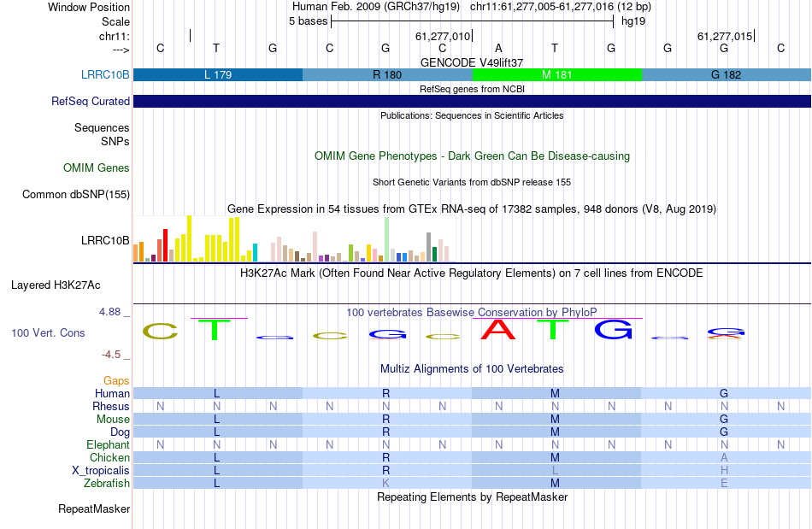812x529 pixels.
Task: Click the Mouse species label
Action: click(x=113, y=420)
